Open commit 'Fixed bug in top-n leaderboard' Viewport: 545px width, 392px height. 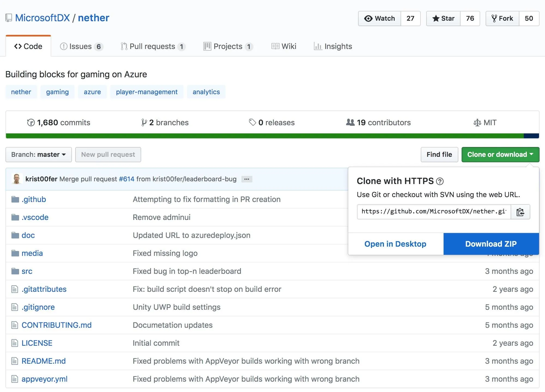coord(187,271)
